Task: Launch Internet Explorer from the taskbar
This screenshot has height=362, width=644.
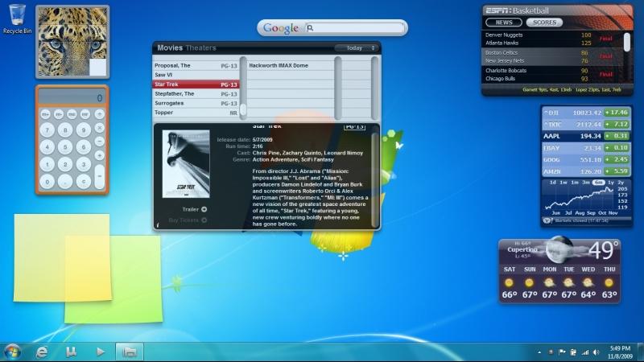Action: coord(42,352)
